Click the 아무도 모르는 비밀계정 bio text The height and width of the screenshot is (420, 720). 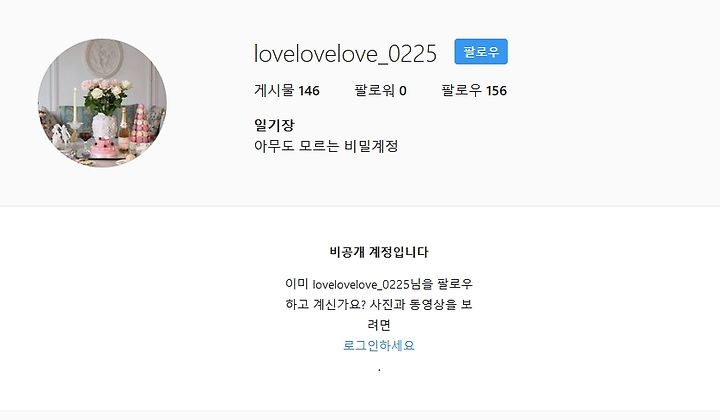(x=326, y=146)
